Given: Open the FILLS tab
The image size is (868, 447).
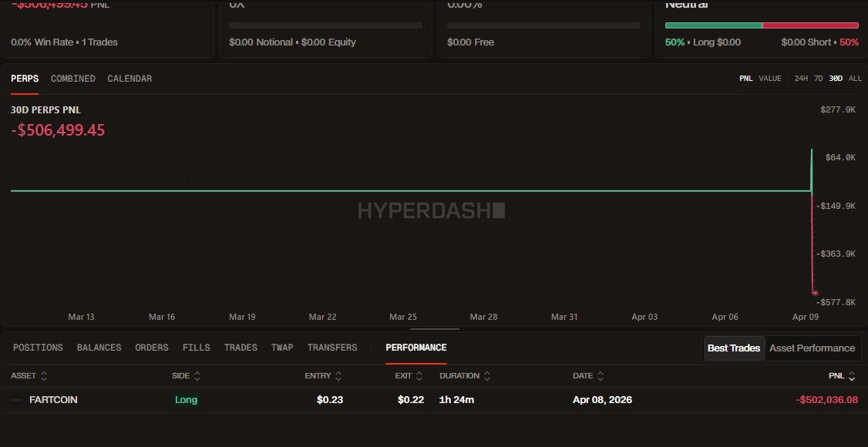Looking at the screenshot, I should pos(197,348).
